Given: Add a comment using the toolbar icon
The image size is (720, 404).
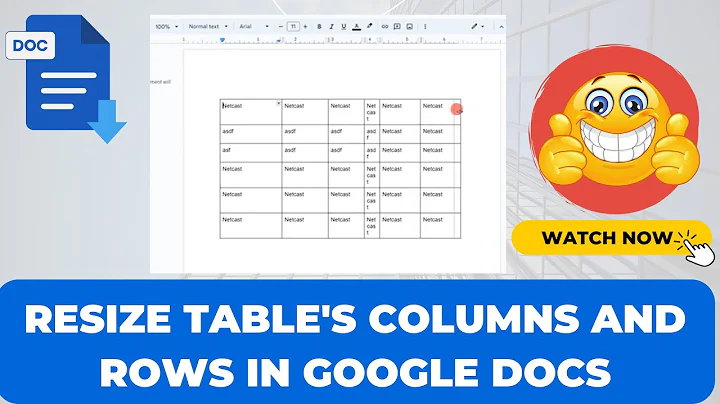Looking at the screenshot, I should (x=397, y=27).
